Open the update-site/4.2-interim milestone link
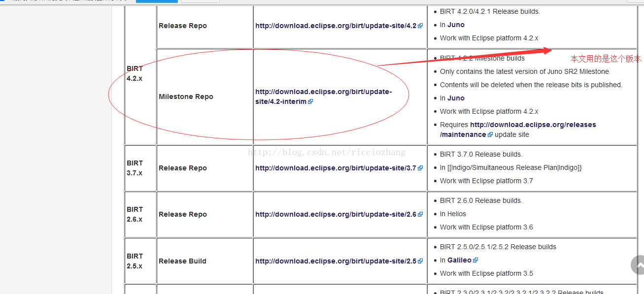The image size is (644, 294). 324,97
